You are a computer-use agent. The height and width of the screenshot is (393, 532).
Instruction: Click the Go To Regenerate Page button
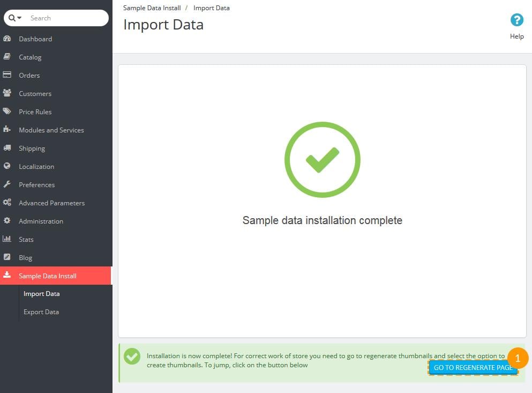pyautogui.click(x=473, y=368)
